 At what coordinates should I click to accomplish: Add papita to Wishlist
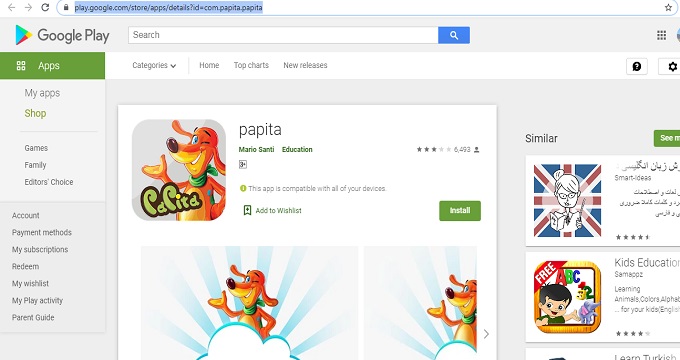coord(272,210)
